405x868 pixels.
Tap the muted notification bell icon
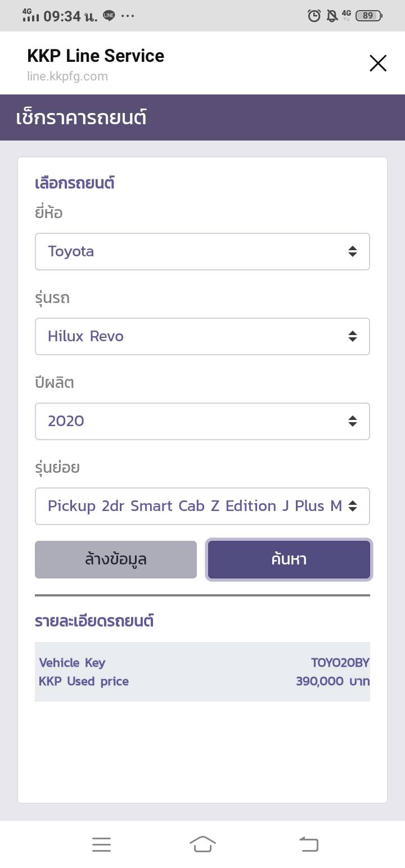pyautogui.click(x=332, y=16)
